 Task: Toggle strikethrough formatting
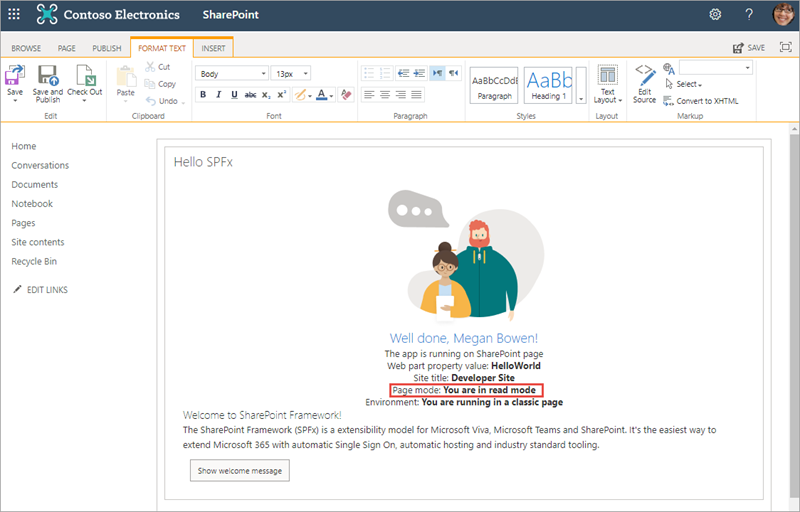coord(250,94)
